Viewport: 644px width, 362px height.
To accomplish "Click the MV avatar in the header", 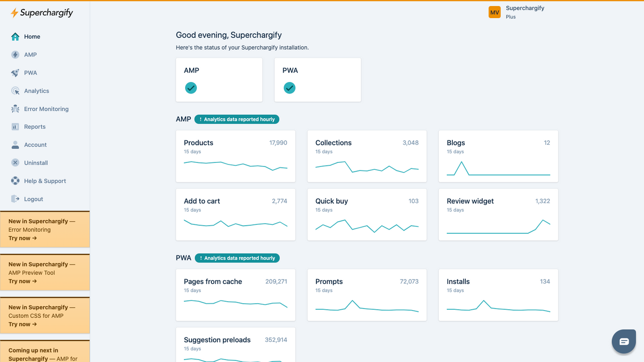I will click(x=495, y=11).
